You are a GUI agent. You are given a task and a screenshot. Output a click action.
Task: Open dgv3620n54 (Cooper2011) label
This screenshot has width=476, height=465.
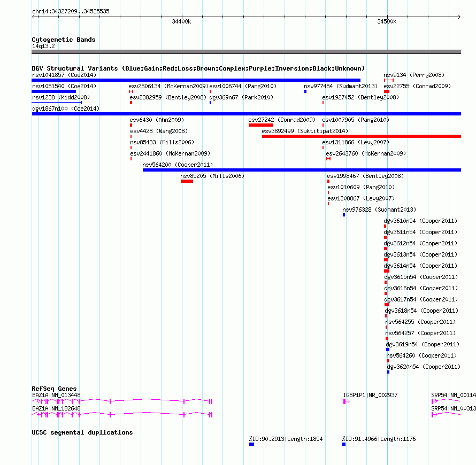pyautogui.click(x=424, y=367)
